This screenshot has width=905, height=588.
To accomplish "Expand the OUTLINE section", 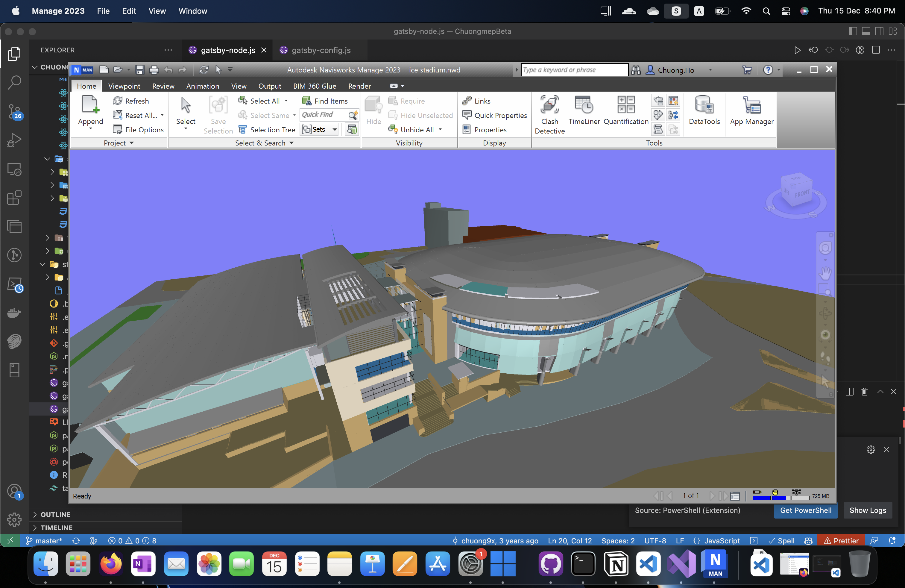I will pyautogui.click(x=56, y=514).
